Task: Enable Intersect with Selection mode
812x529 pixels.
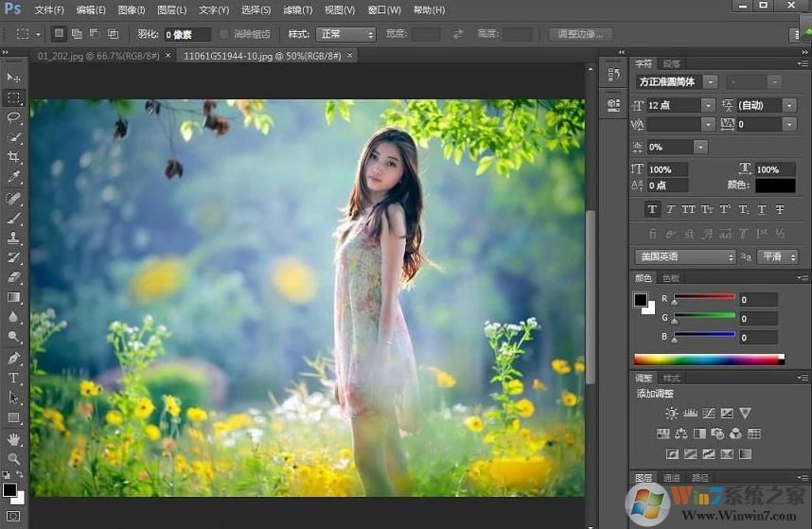Action: point(113,34)
